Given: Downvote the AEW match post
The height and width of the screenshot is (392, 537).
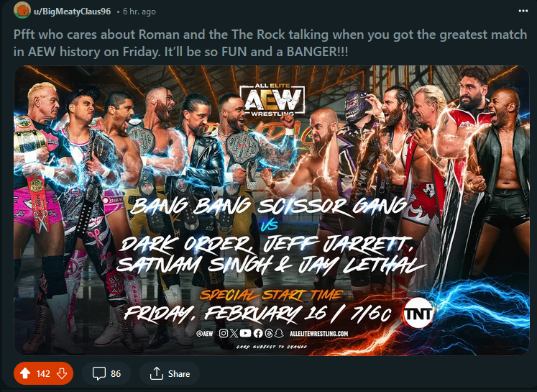Looking at the screenshot, I should point(61,373).
